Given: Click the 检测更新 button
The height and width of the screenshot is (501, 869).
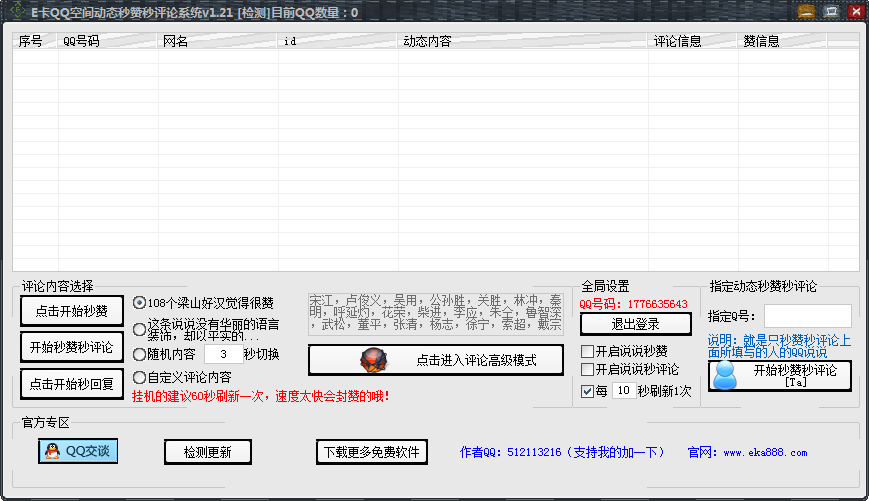Looking at the screenshot, I should tap(207, 452).
